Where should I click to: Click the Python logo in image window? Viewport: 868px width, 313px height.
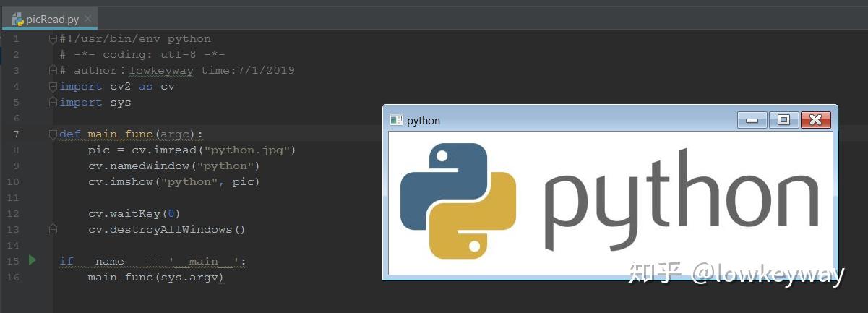click(458, 200)
